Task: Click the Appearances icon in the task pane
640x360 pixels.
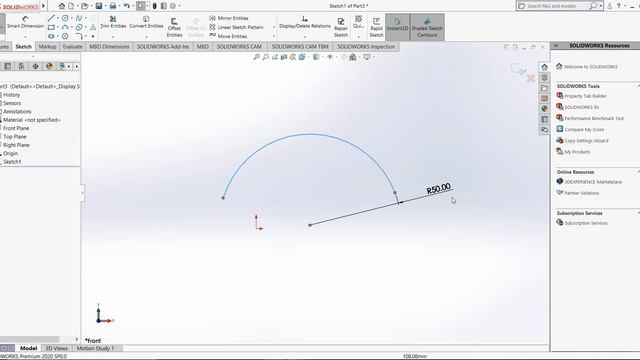Action: (x=544, y=109)
